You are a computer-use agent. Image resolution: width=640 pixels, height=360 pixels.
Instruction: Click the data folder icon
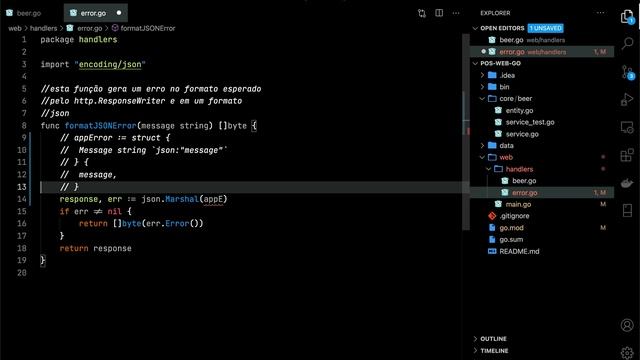coord(492,146)
